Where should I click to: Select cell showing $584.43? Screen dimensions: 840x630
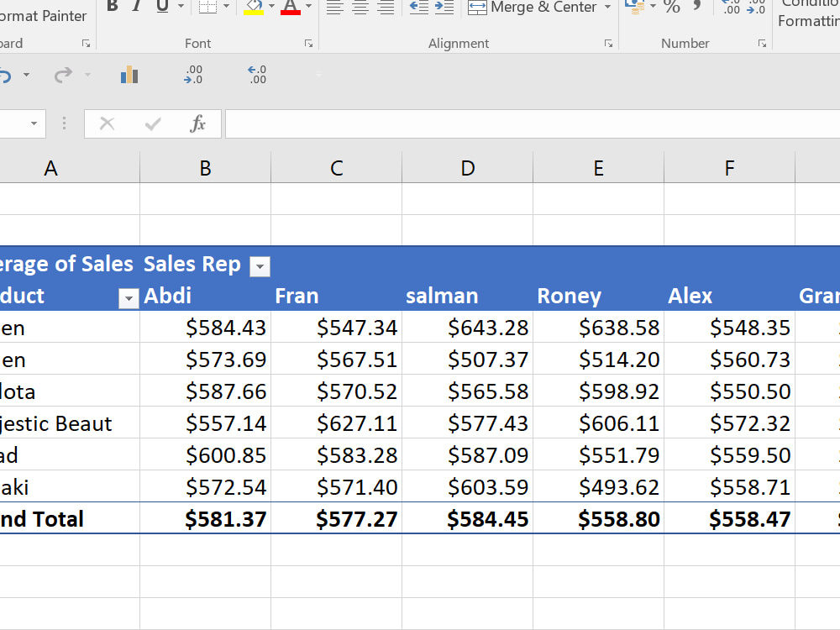click(205, 328)
